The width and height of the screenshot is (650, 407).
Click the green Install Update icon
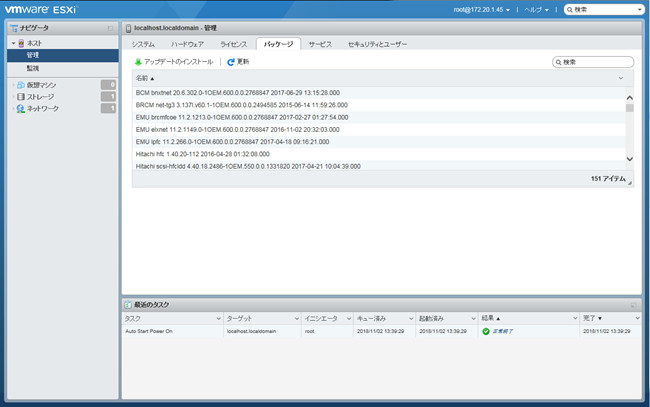[x=138, y=62]
